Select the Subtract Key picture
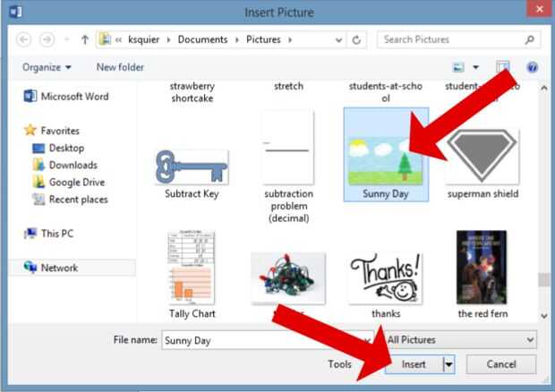The image size is (555, 392). tap(192, 175)
